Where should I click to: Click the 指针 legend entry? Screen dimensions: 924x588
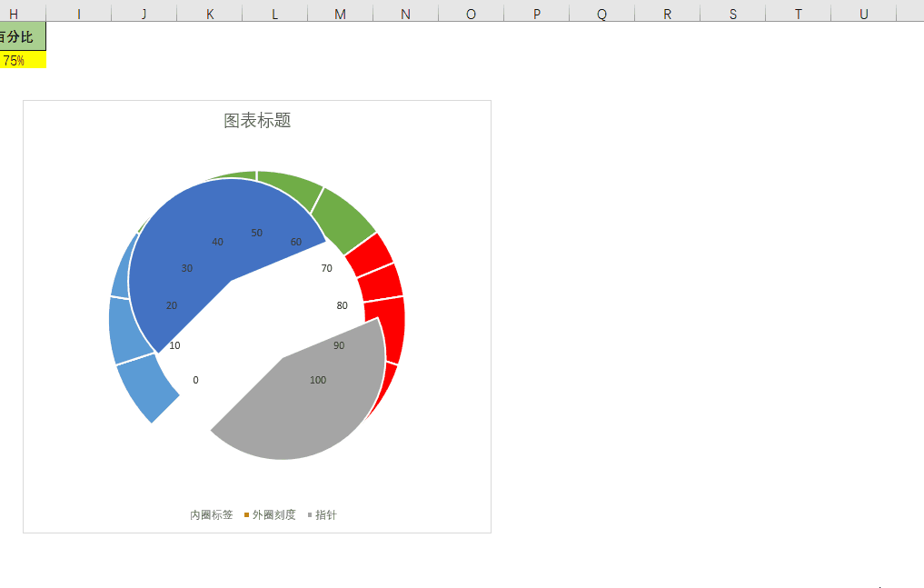[x=325, y=515]
